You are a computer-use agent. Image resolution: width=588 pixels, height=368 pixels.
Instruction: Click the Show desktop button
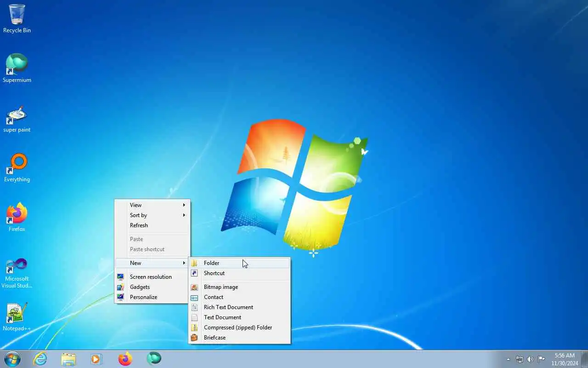[x=584, y=359]
